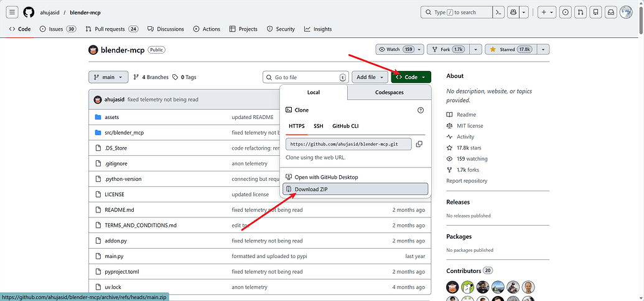Go to GitHub home via Octocat logo

(29, 12)
